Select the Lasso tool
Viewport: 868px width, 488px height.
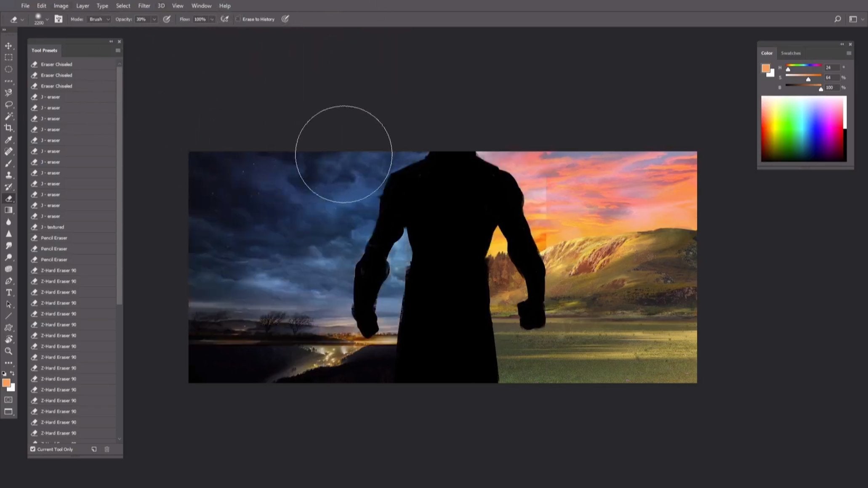tap(8, 104)
